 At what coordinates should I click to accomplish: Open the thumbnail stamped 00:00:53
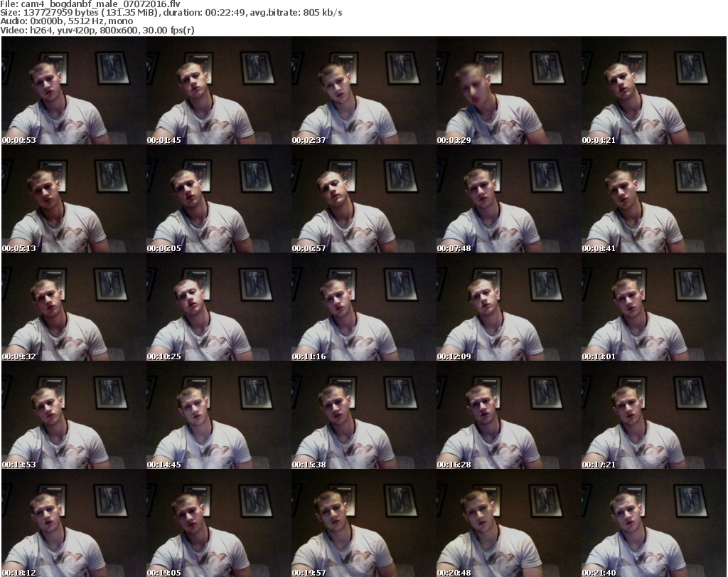74,90
